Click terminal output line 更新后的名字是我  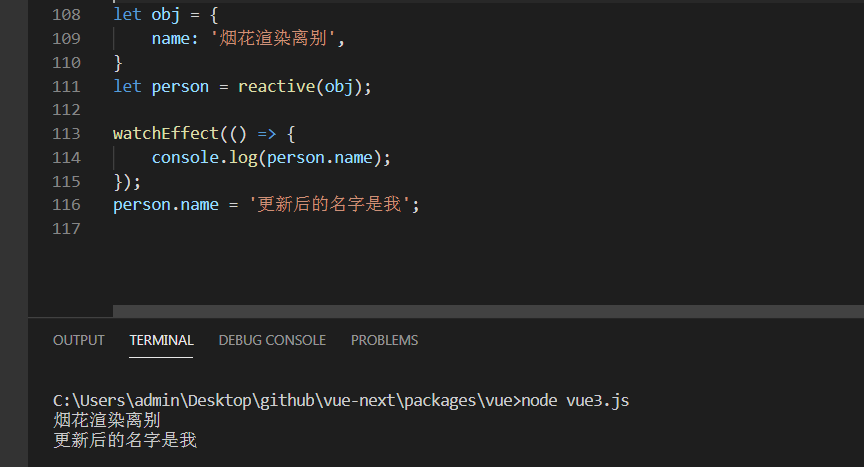pos(125,438)
